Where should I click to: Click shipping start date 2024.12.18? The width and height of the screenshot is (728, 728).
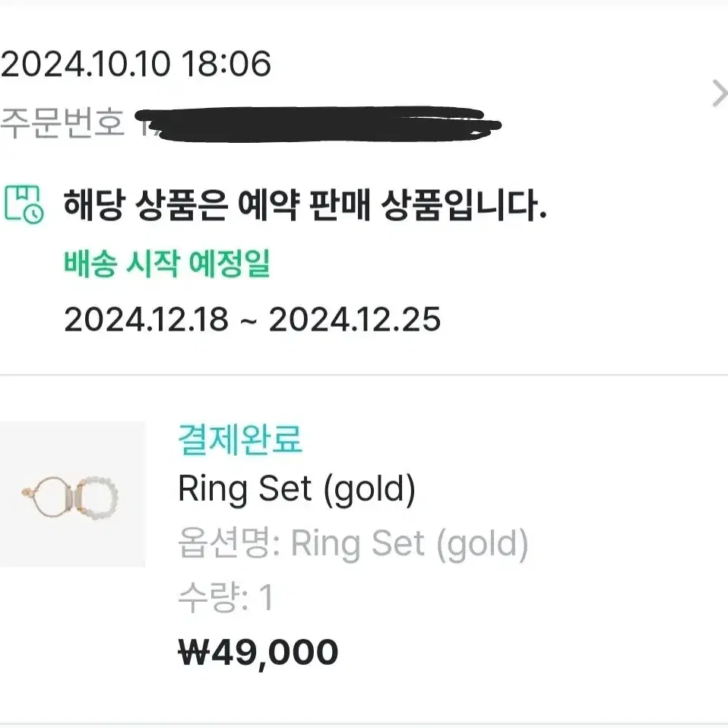pyautogui.click(x=146, y=319)
